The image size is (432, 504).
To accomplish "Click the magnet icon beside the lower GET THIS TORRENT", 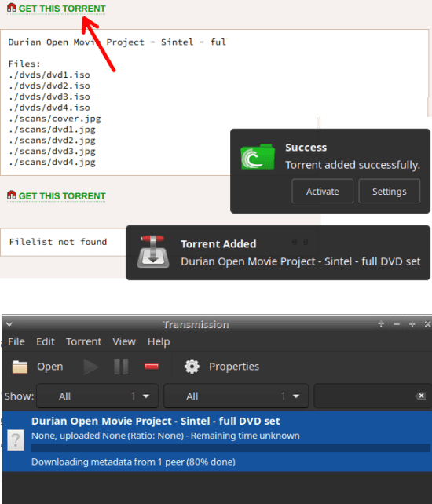I will point(12,195).
